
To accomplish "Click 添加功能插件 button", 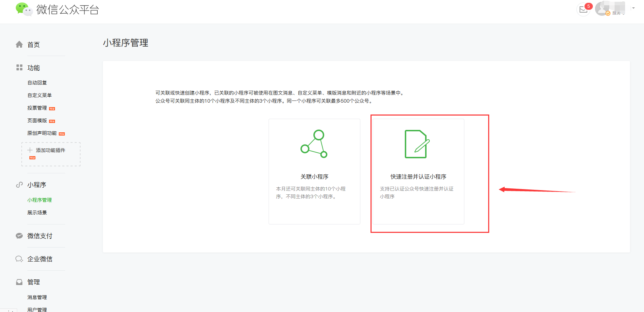I will click(x=51, y=151).
